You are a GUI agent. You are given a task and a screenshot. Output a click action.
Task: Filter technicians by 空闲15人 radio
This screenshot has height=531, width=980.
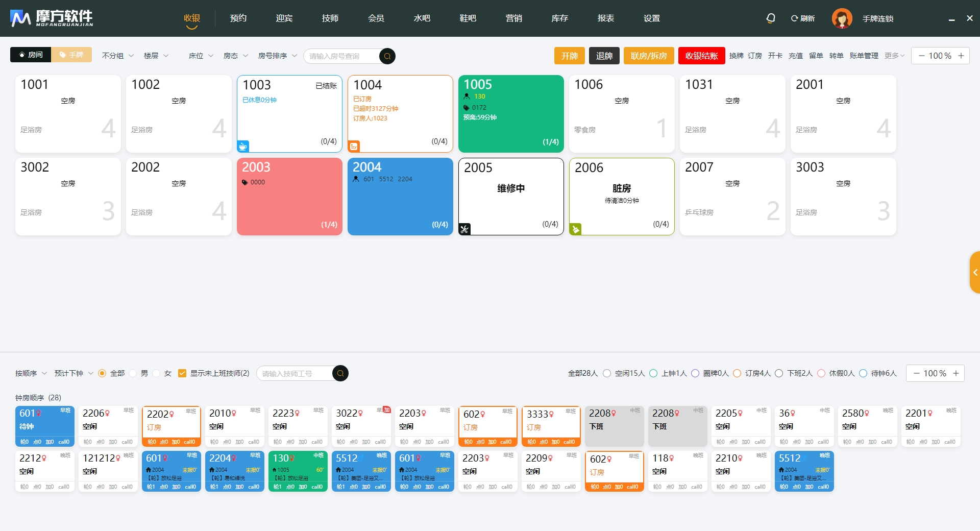coord(607,374)
